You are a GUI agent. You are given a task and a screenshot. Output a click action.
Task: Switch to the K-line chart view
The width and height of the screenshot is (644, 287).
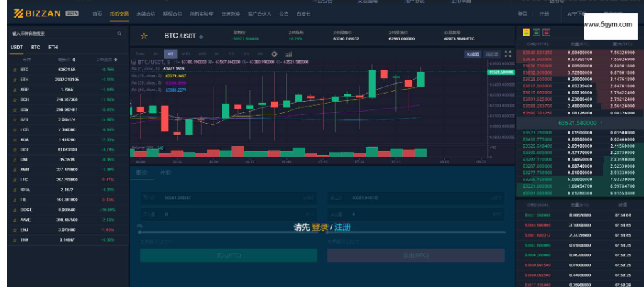(473, 54)
